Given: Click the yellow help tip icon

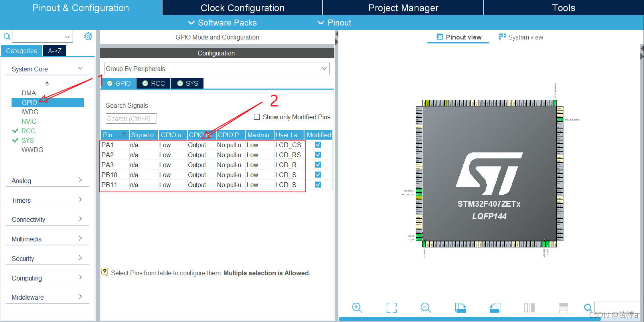Looking at the screenshot, I should coord(105,272).
